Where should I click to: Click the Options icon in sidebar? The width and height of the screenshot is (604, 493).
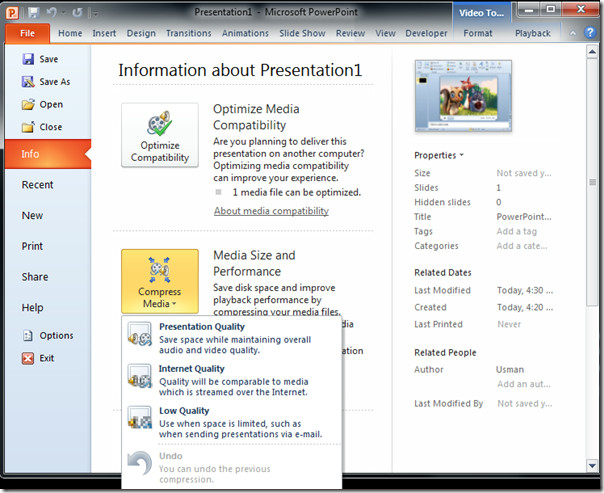[x=28, y=335]
